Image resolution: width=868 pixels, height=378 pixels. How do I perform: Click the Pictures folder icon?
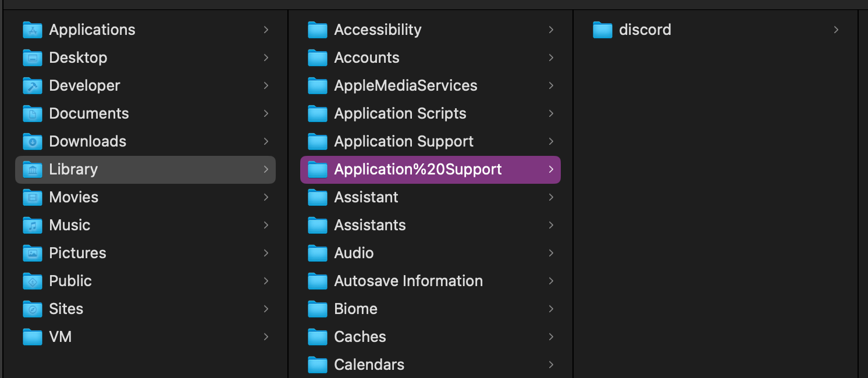[33, 253]
